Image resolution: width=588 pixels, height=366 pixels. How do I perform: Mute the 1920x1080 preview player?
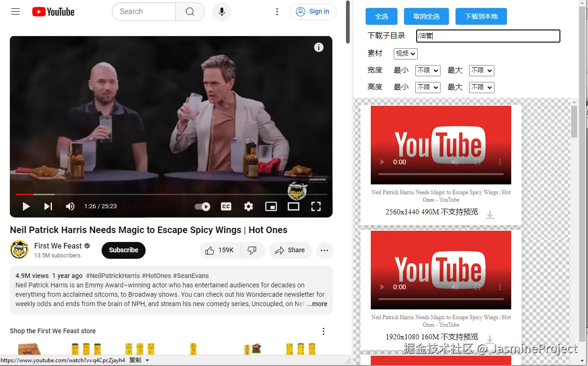pos(455,287)
